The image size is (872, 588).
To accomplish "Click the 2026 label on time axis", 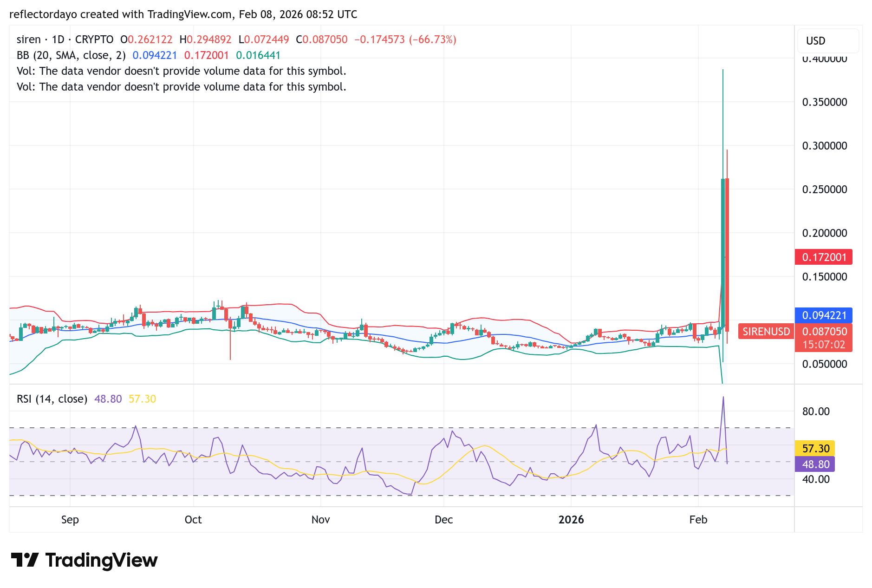I will click(x=571, y=520).
